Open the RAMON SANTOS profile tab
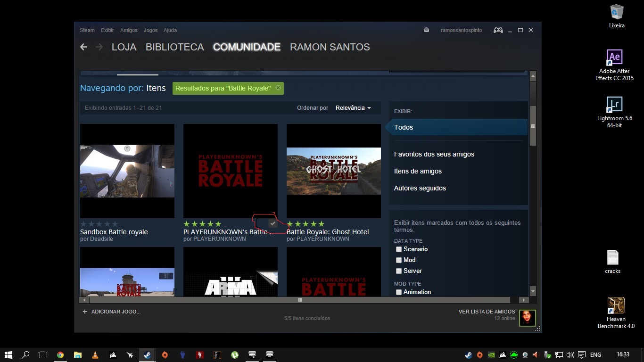The height and width of the screenshot is (362, 644). tap(330, 47)
